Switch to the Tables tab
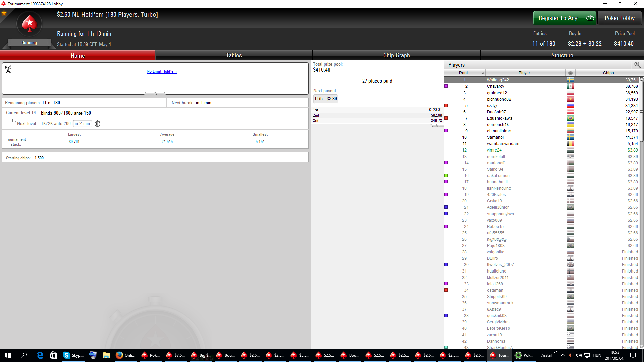The width and height of the screenshot is (644, 362). (x=234, y=55)
